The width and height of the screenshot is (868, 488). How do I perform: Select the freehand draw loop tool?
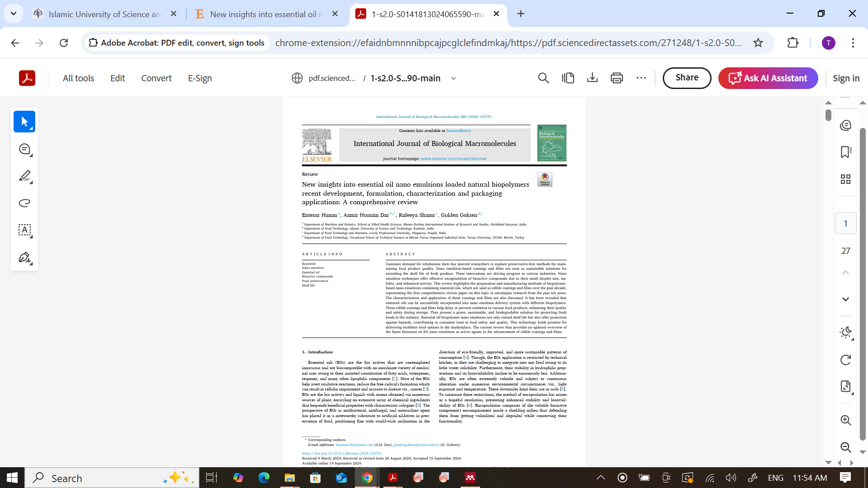tap(25, 203)
